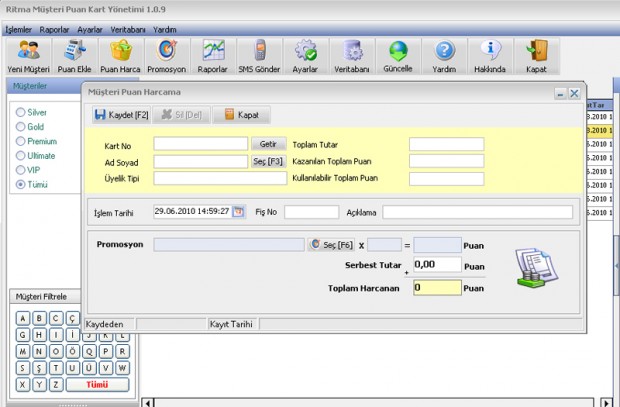Open the Yardım question mark icon
620x407 pixels.
point(444,57)
